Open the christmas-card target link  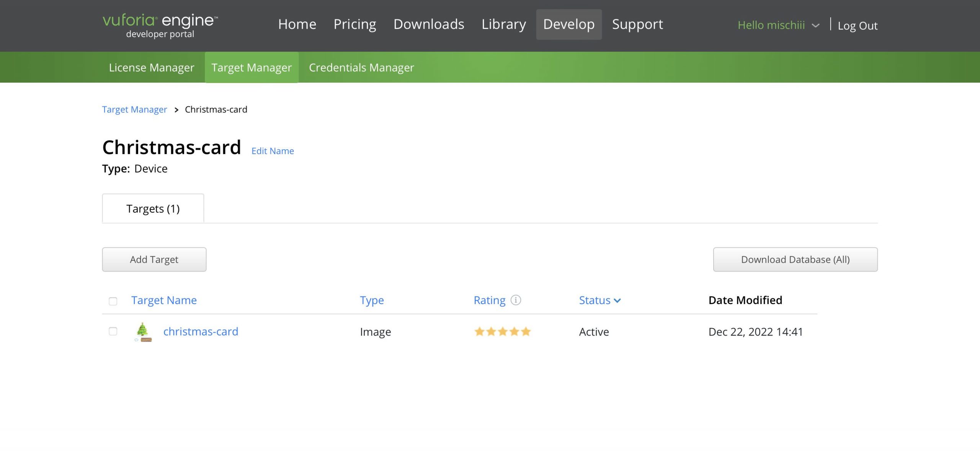pyautogui.click(x=201, y=331)
